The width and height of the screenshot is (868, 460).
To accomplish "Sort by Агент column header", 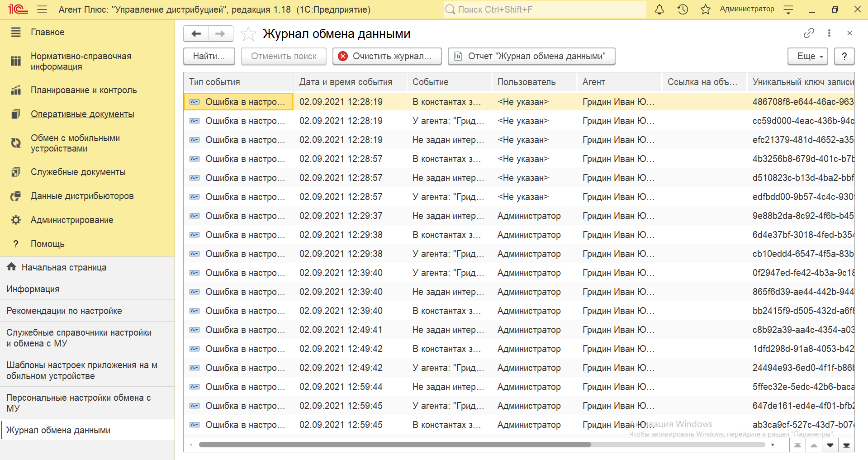I will 619,82.
